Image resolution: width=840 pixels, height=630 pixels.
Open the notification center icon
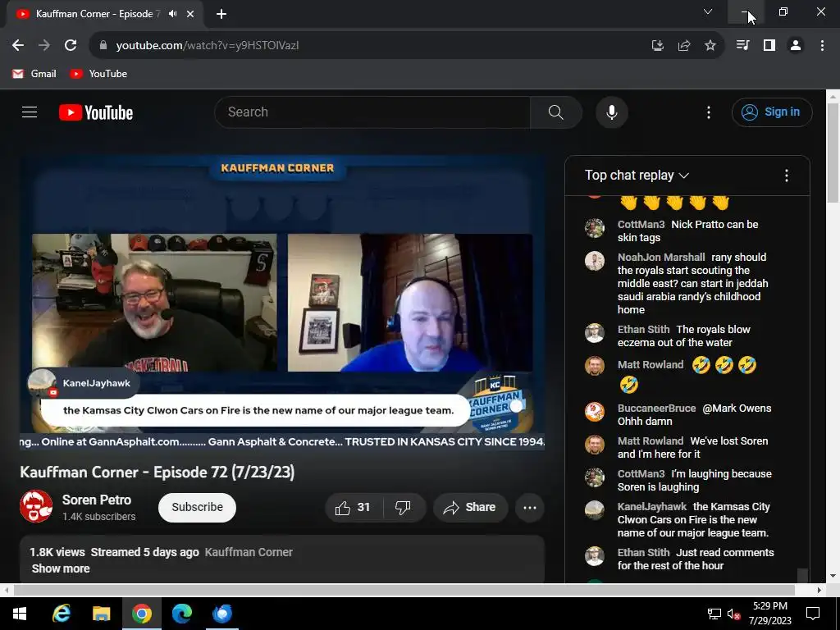(x=813, y=614)
